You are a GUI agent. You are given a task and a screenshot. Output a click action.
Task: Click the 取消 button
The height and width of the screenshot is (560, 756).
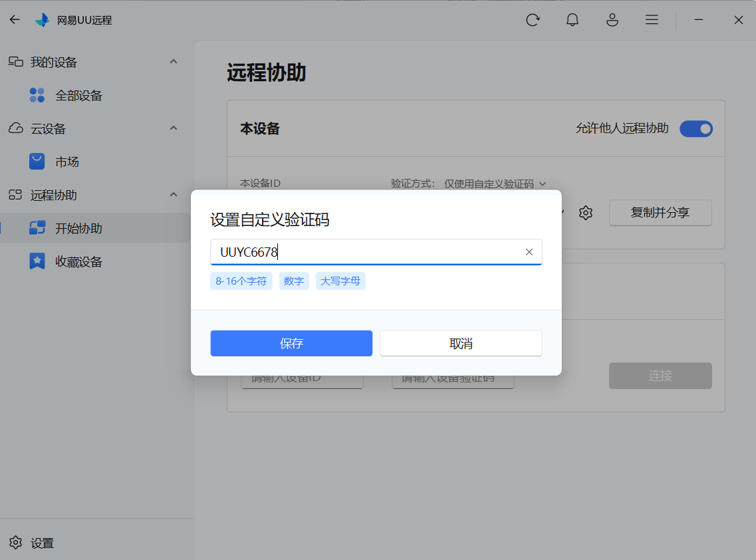coord(461,343)
